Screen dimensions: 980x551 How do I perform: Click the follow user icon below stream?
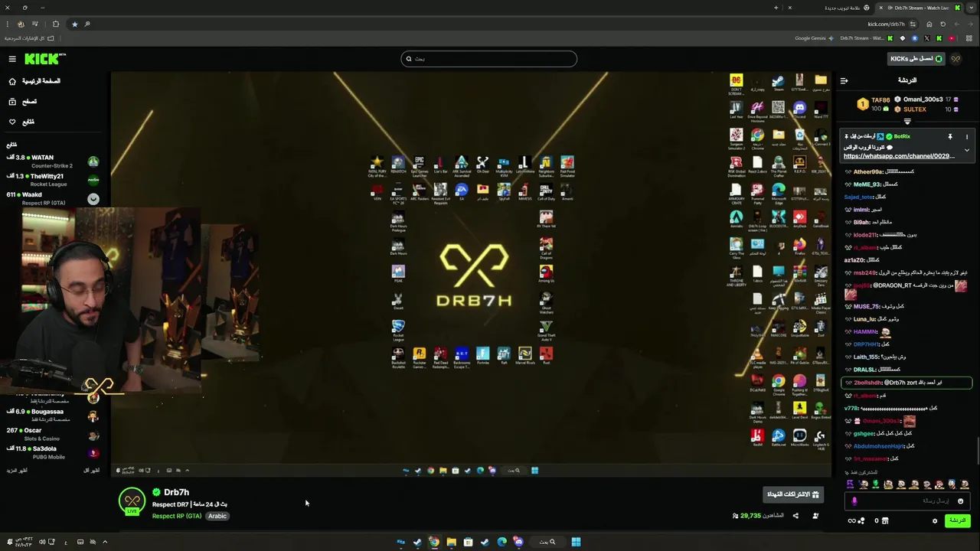point(815,516)
